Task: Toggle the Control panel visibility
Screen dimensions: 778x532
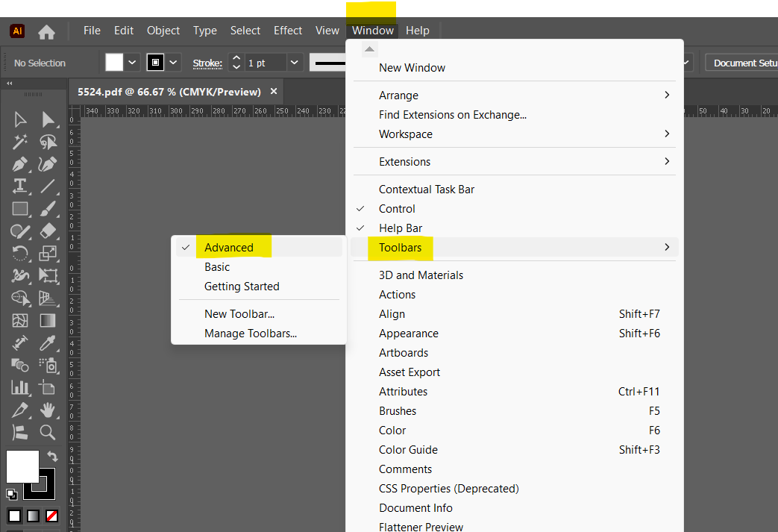Action: click(515, 209)
